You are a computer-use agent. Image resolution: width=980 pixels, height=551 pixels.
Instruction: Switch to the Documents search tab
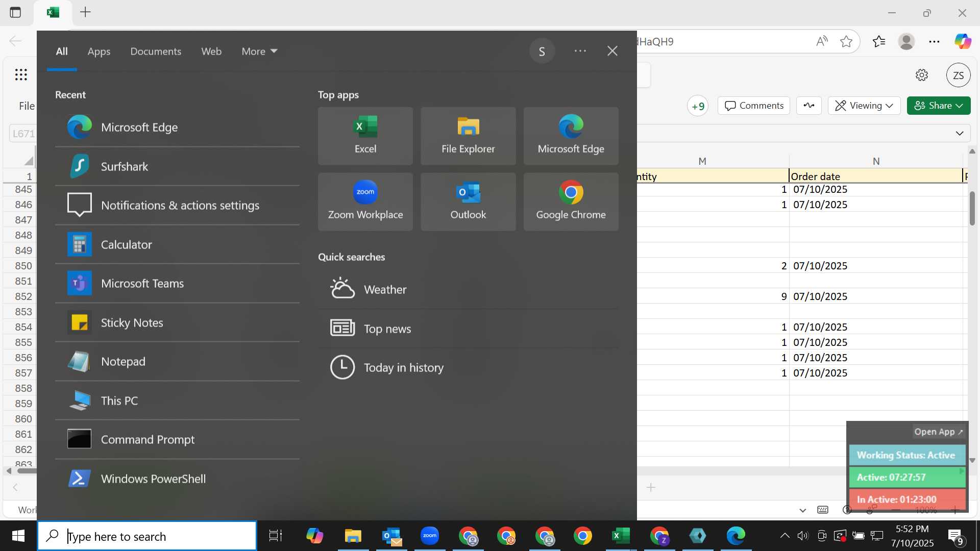tap(156, 51)
